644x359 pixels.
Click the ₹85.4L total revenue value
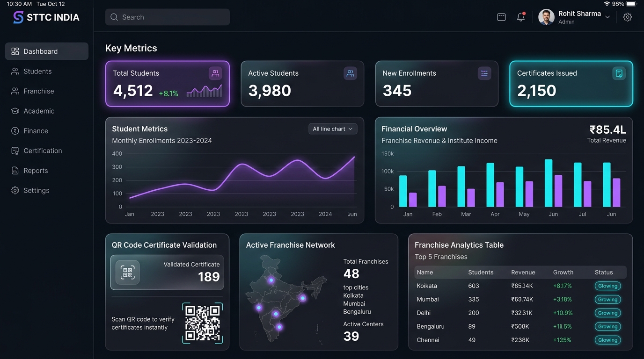click(607, 129)
